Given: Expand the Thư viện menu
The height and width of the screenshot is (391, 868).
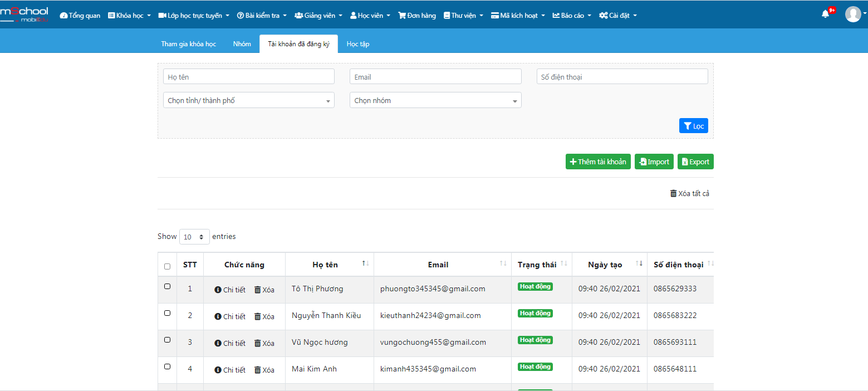Looking at the screenshot, I should [x=463, y=16].
